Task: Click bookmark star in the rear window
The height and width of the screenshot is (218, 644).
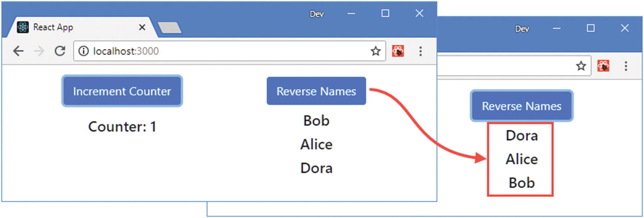Action: [581, 66]
